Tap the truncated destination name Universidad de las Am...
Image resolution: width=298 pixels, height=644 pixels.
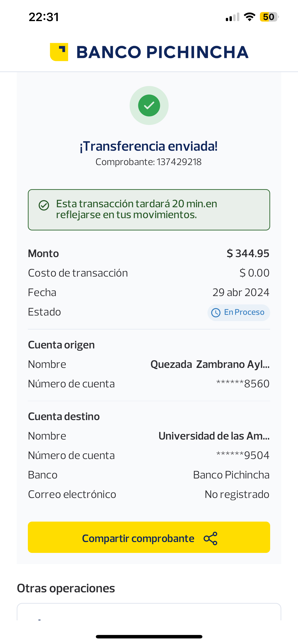[x=214, y=436]
